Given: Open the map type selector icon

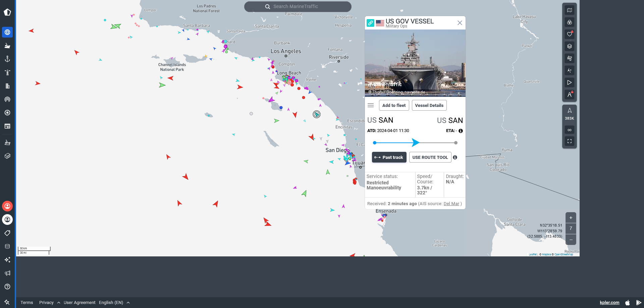Looking at the screenshot, I should [x=570, y=10].
